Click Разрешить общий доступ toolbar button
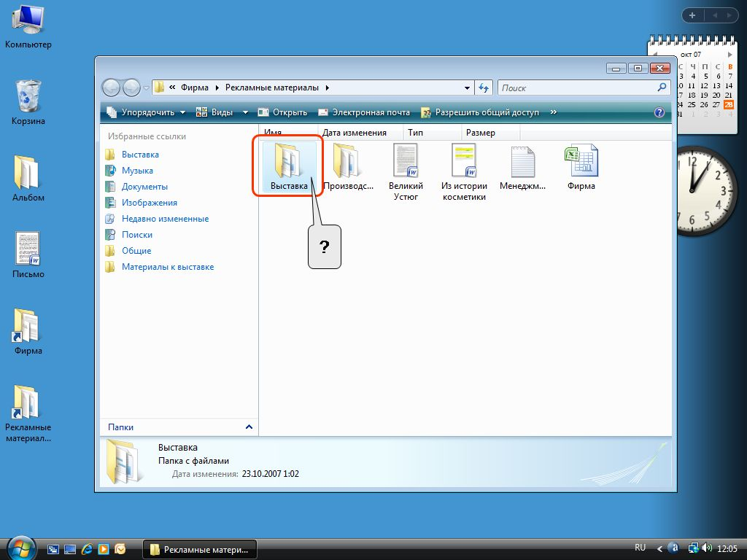 (480, 112)
